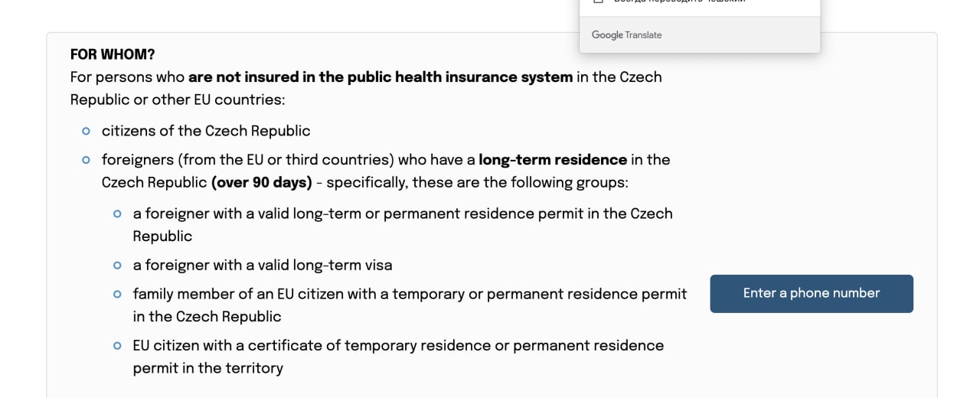Viewport: 980px width, 398px height.
Task: Select the "FOR WHOM?" heading
Action: [x=113, y=54]
